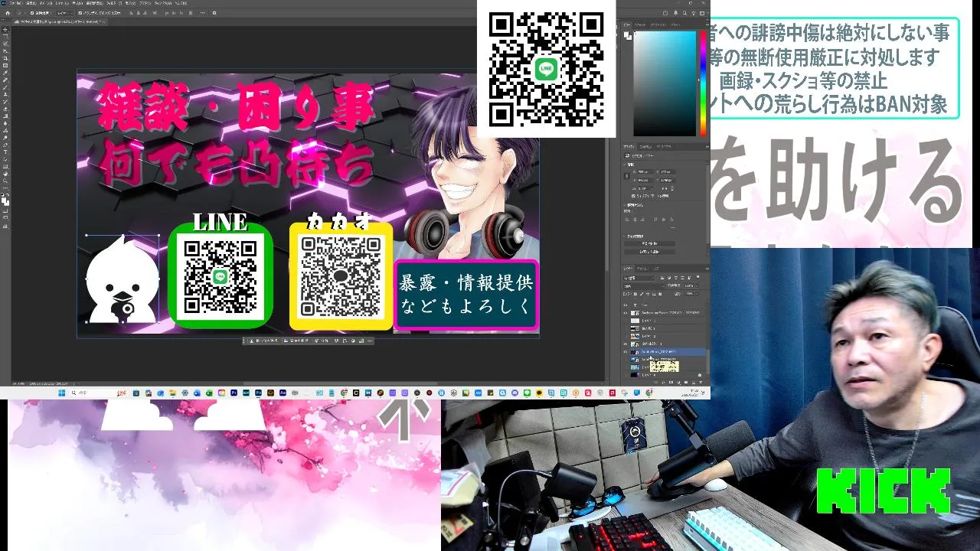Toggle the checkbox in Properties transform section
The height and width of the screenshot is (551, 980).
pos(633,196)
